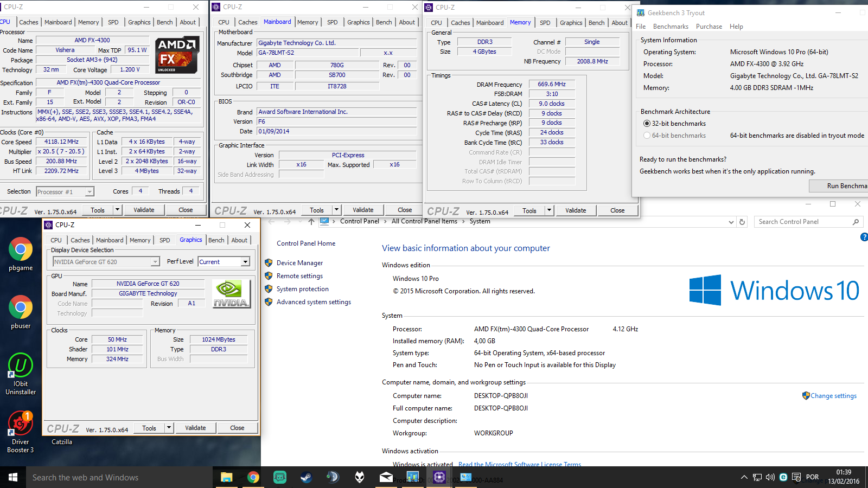Switch to Bench tab in Mainboard CPU-Z window

point(384,22)
